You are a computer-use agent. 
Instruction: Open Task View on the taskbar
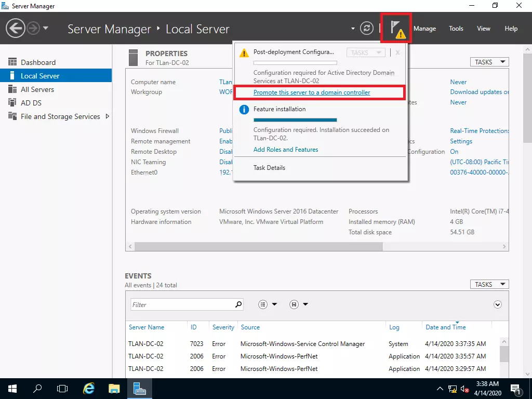point(62,389)
